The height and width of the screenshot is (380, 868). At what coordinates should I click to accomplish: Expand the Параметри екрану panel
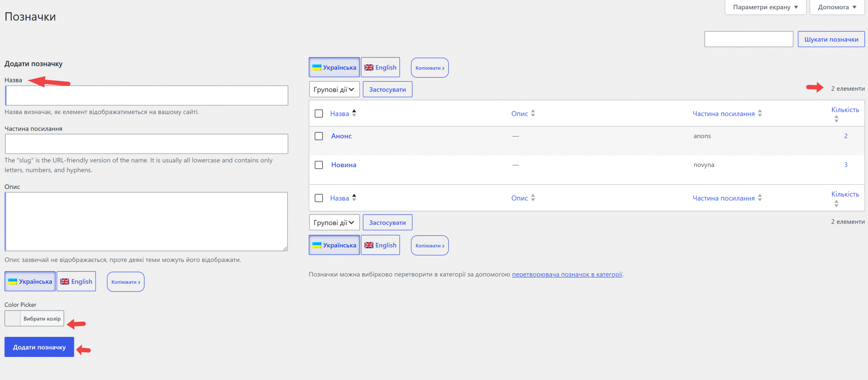[765, 7]
